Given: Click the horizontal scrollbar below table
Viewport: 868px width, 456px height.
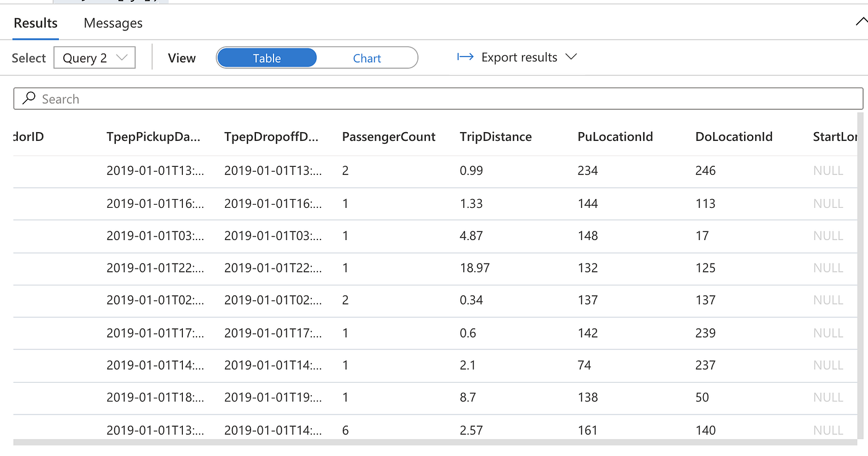Looking at the screenshot, I should point(436,442).
